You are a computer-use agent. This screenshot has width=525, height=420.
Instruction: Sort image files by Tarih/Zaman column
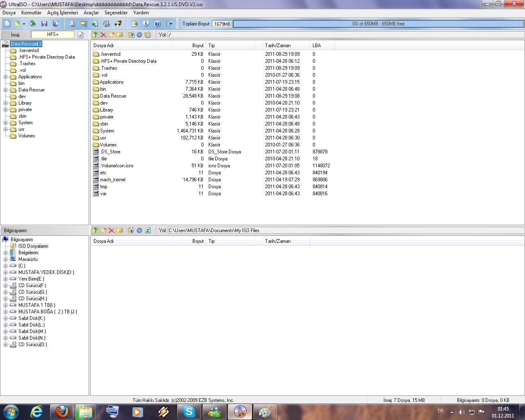tap(286, 46)
